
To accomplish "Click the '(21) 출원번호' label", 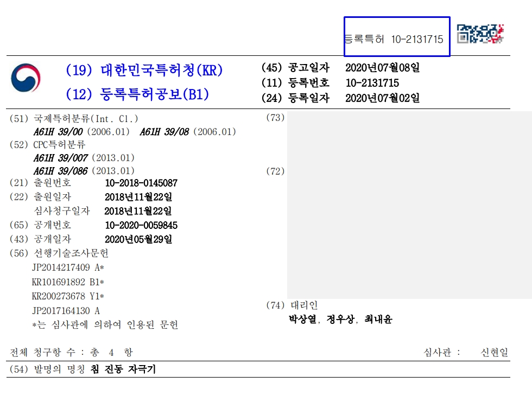I will click(x=40, y=183).
